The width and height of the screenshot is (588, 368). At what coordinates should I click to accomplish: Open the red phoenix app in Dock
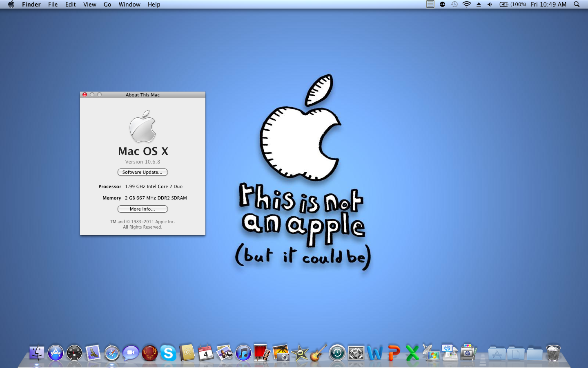tap(149, 353)
